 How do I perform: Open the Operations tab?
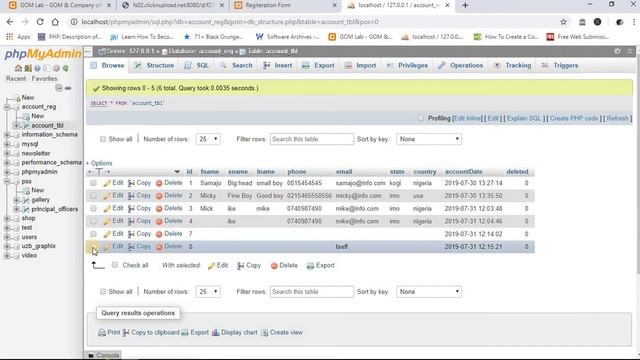coord(461,65)
